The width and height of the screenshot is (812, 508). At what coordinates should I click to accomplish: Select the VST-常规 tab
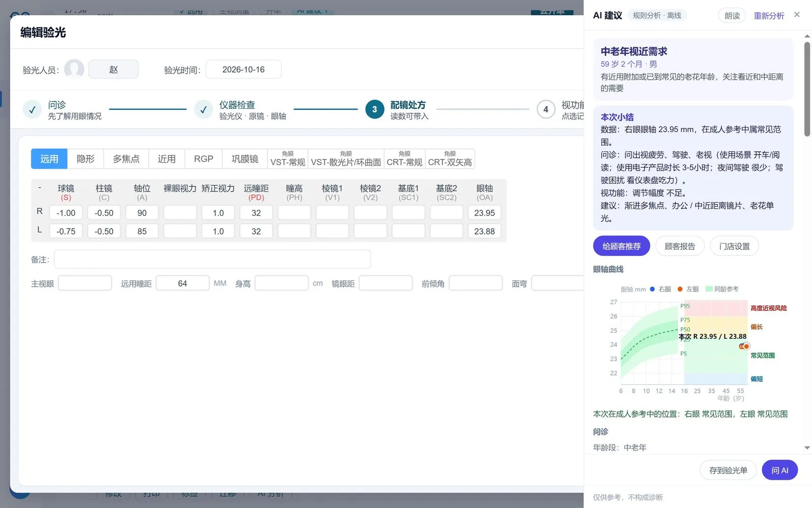pyautogui.click(x=288, y=158)
